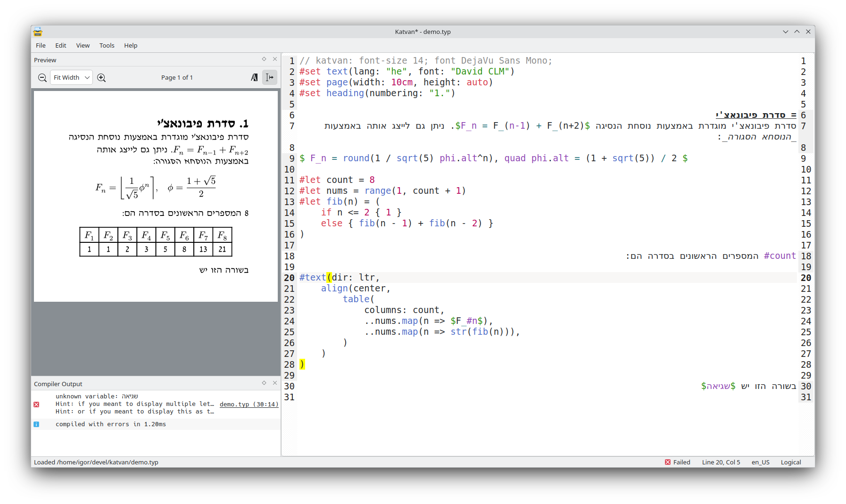846x504 pixels.
Task: Click left gutter line number 30
Action: tap(289, 387)
